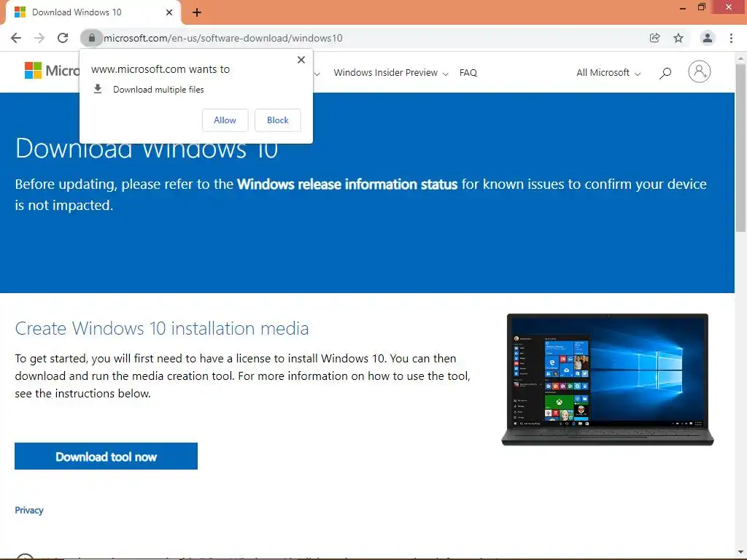The height and width of the screenshot is (560, 747).
Task: Click the Windows 10 laptop image
Action: 608,379
